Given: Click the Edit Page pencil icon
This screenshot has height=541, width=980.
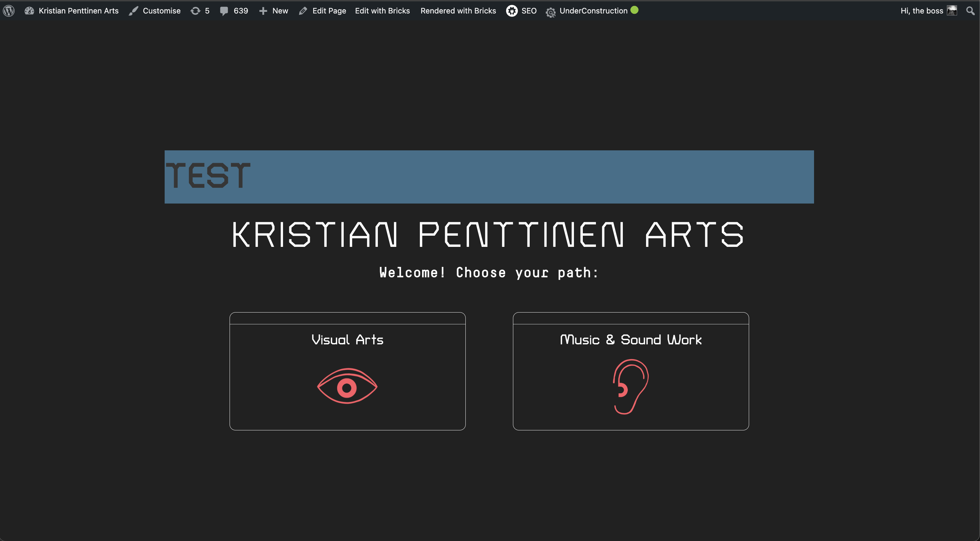Looking at the screenshot, I should (x=303, y=11).
